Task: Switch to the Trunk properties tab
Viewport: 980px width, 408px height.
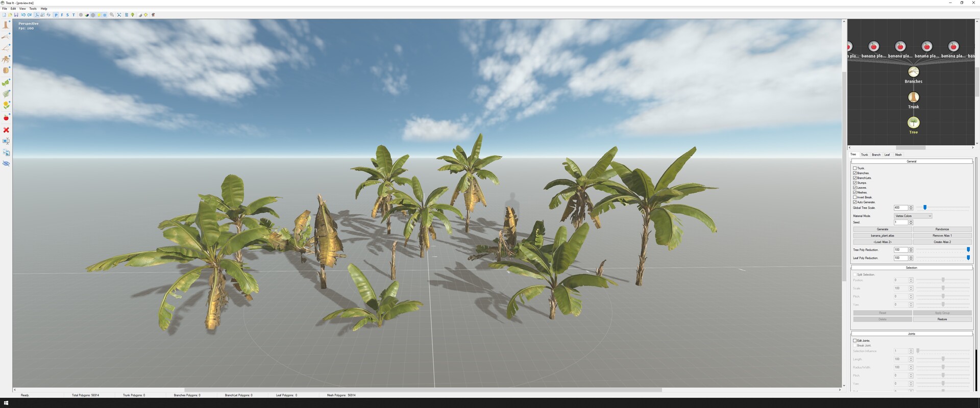Action: 864,155
